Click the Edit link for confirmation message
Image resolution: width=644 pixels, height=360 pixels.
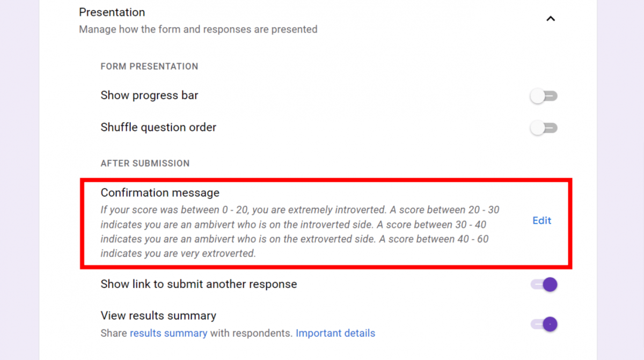coord(541,221)
